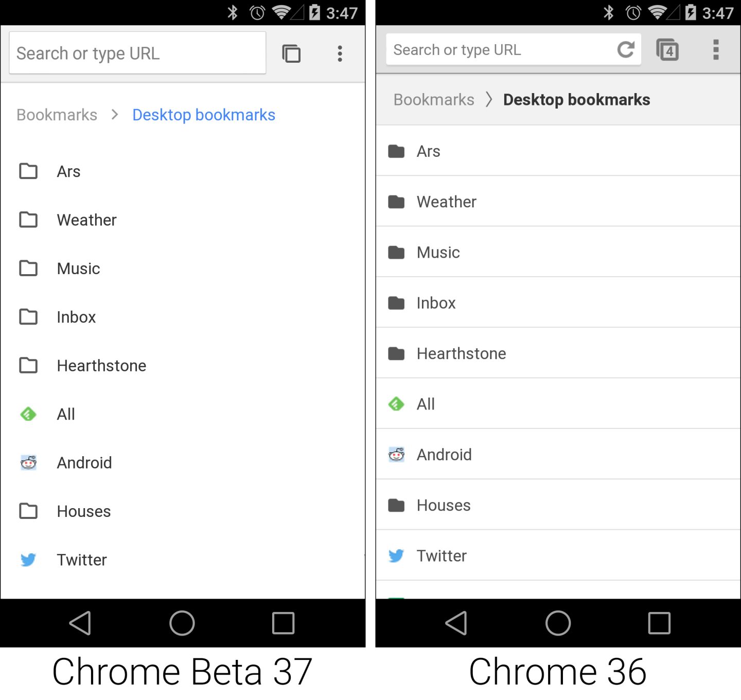Tap the Search or type URL field
Image resolution: width=741 pixels, height=700 pixels.
137,52
